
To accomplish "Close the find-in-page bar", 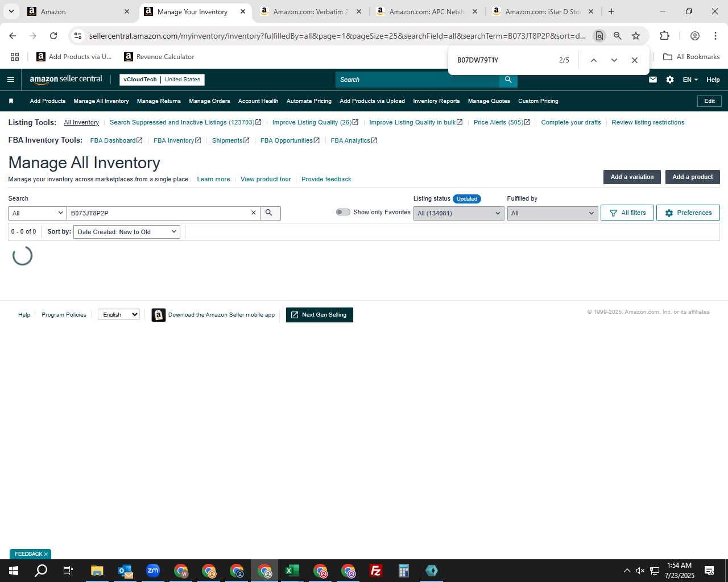I will (635, 60).
